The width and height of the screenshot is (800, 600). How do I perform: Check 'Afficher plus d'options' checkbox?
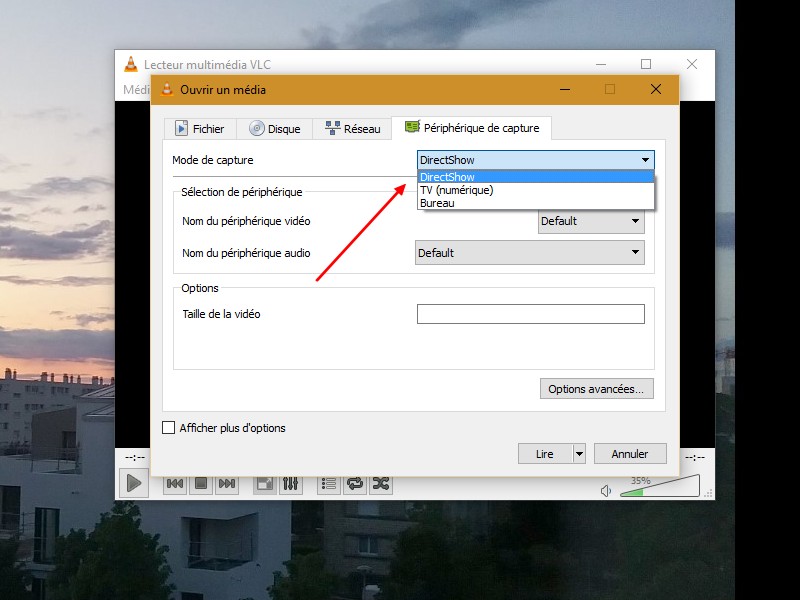coord(168,428)
